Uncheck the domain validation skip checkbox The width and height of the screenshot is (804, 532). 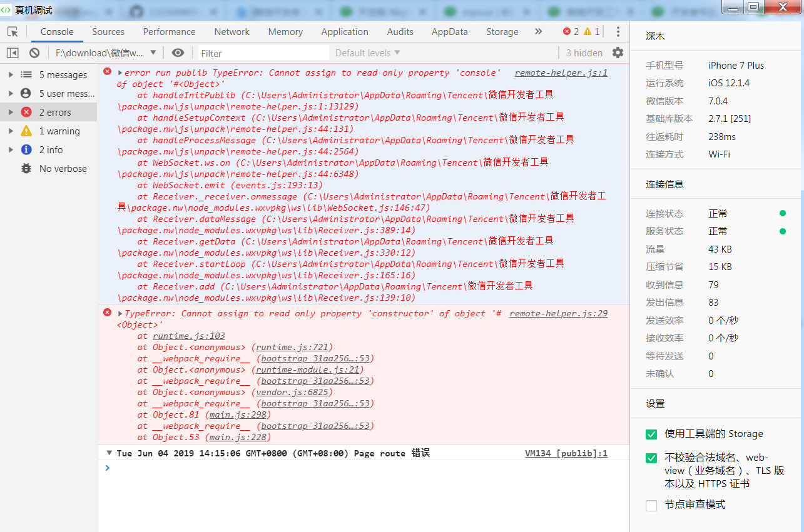tap(651, 458)
